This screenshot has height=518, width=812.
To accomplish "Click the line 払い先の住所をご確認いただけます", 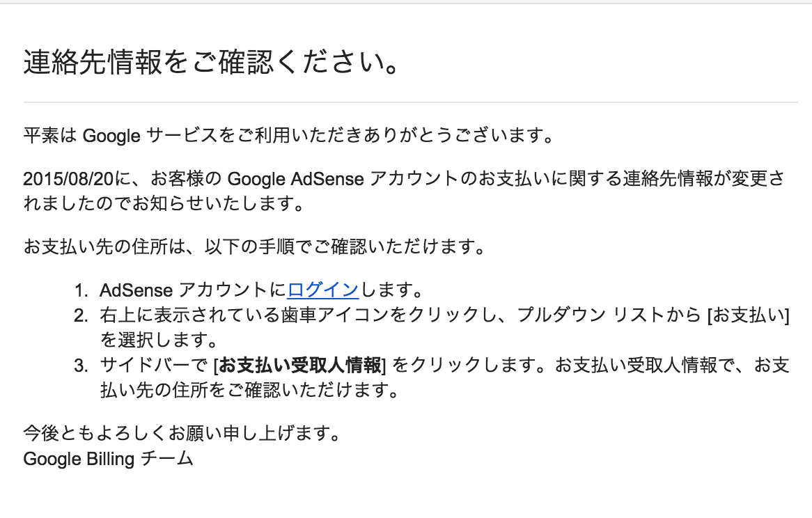I will coord(249,390).
